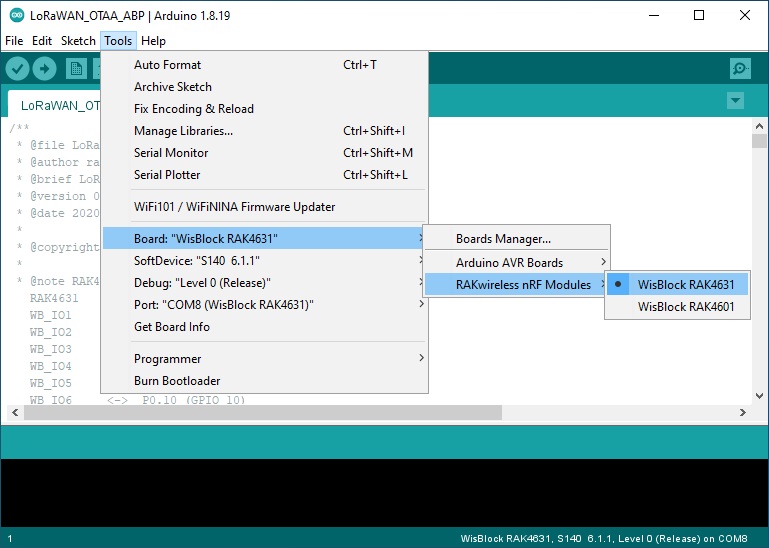Image resolution: width=769 pixels, height=548 pixels.
Task: Click the WB_IO3 line in code editor
Action: click(51, 349)
